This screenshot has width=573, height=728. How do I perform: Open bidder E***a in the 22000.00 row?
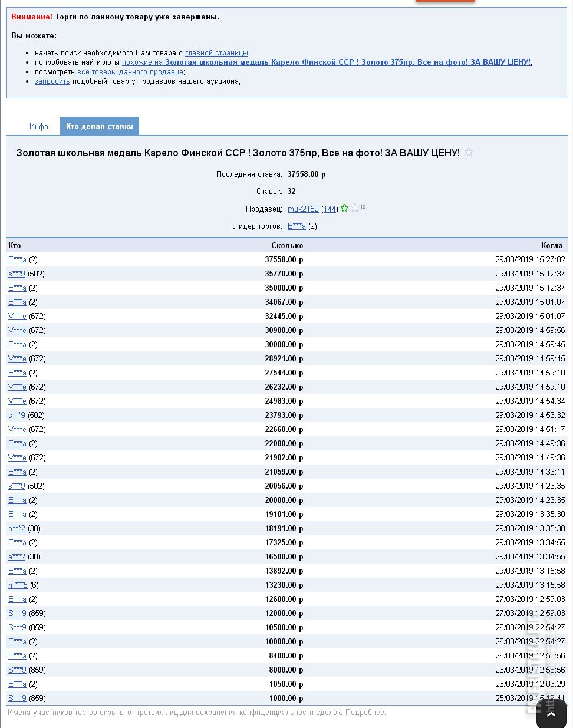pos(17,444)
